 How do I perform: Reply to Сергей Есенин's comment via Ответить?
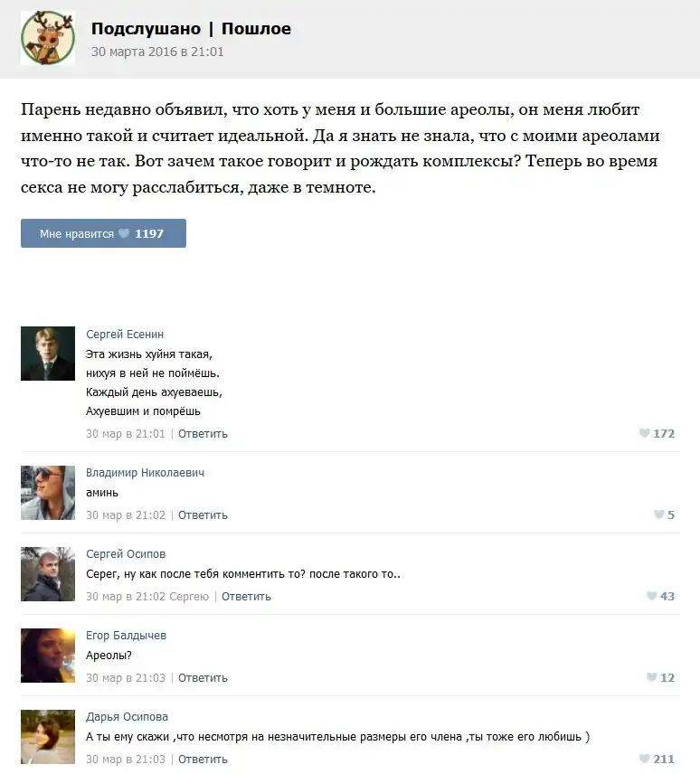click(203, 434)
